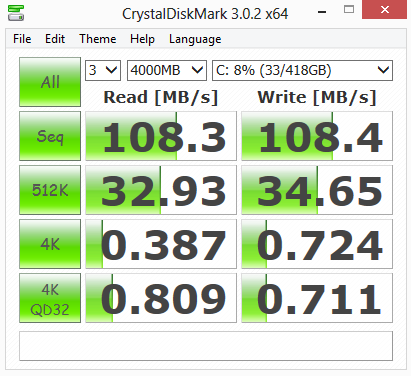Select the 4K QD32 read result 0.809
Viewport: 411px width, 376px height.
[161, 298]
